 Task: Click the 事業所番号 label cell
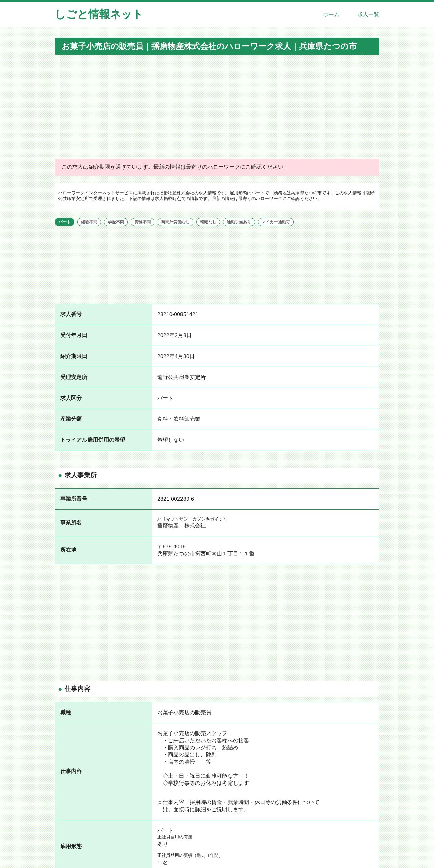(103, 499)
